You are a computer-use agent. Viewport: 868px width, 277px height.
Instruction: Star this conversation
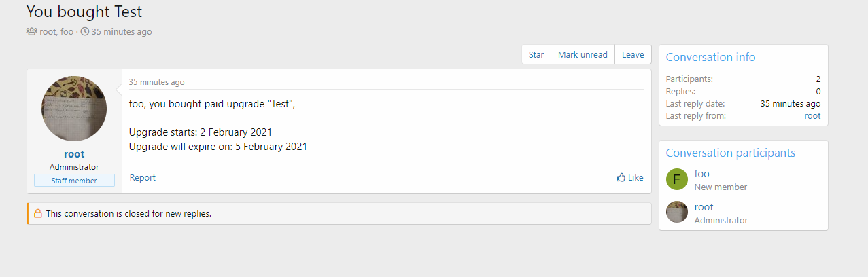click(x=536, y=55)
